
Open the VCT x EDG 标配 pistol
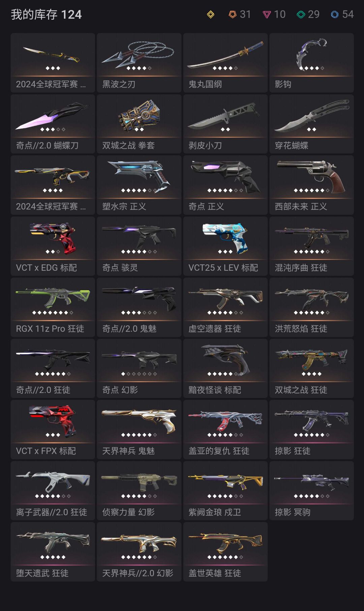pyautogui.click(x=53, y=246)
